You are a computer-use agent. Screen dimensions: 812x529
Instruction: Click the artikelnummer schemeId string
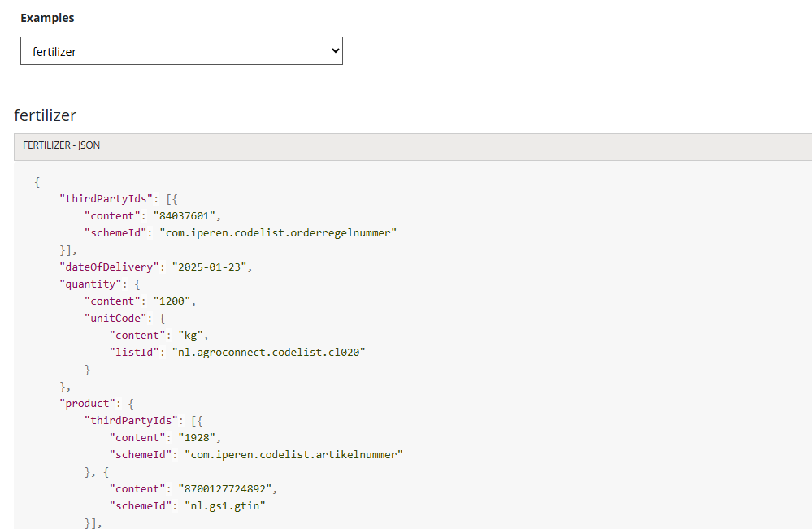[x=293, y=454]
